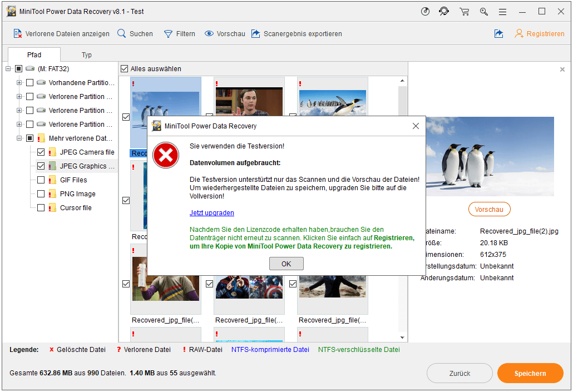The width and height of the screenshot is (573, 392).
Task: Click the Suchen search tool
Action: (135, 33)
